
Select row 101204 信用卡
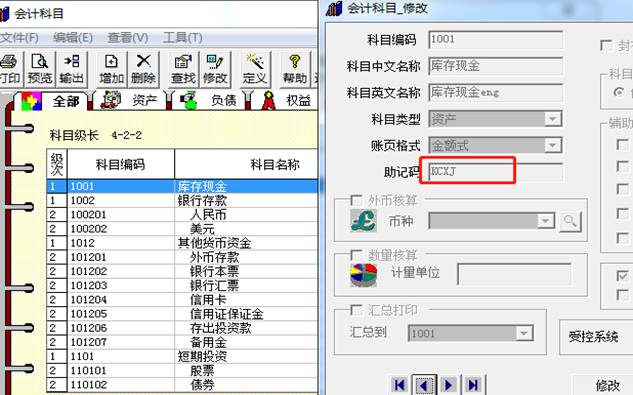coord(182,300)
